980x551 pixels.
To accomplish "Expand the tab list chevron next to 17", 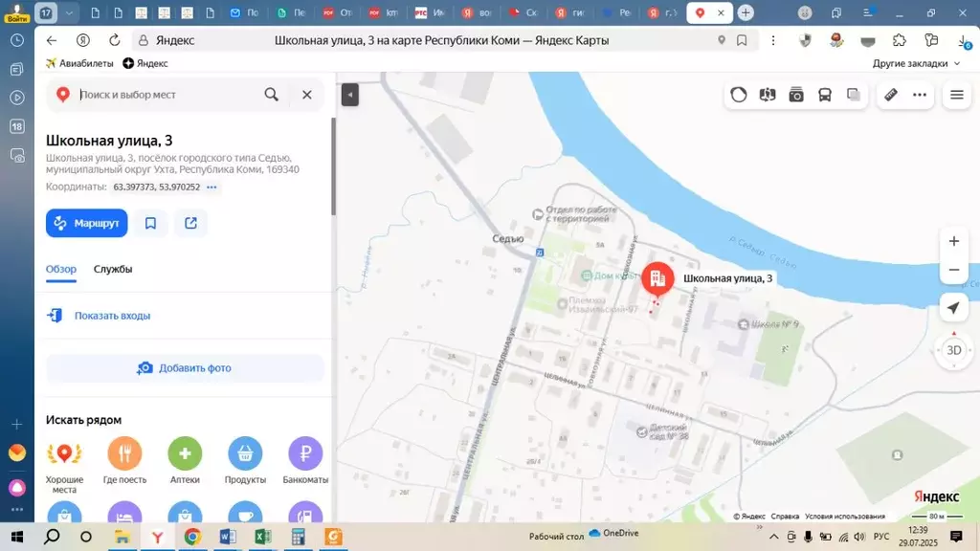I will pos(69,12).
